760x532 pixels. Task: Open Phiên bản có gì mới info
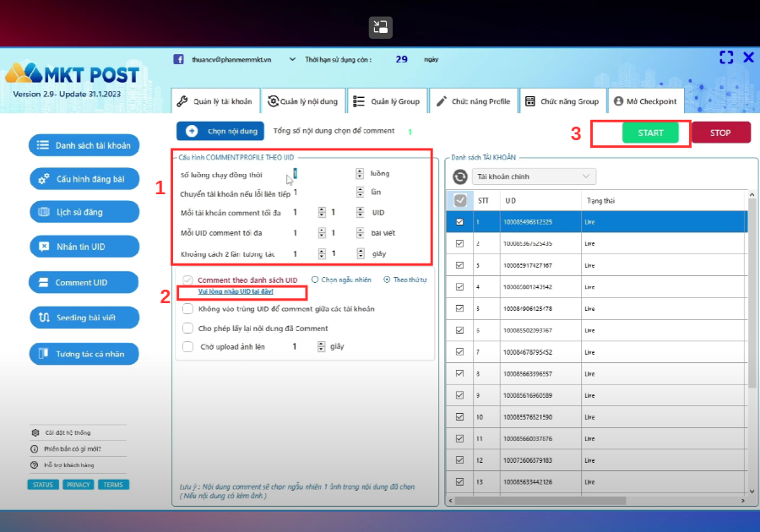pos(35,448)
